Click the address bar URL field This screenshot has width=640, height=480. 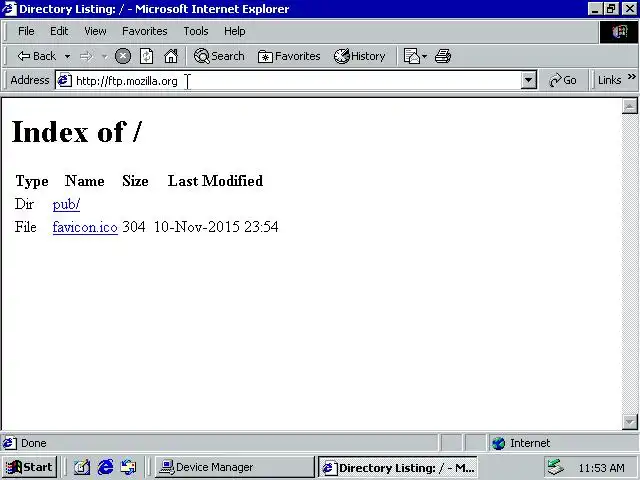coord(297,80)
